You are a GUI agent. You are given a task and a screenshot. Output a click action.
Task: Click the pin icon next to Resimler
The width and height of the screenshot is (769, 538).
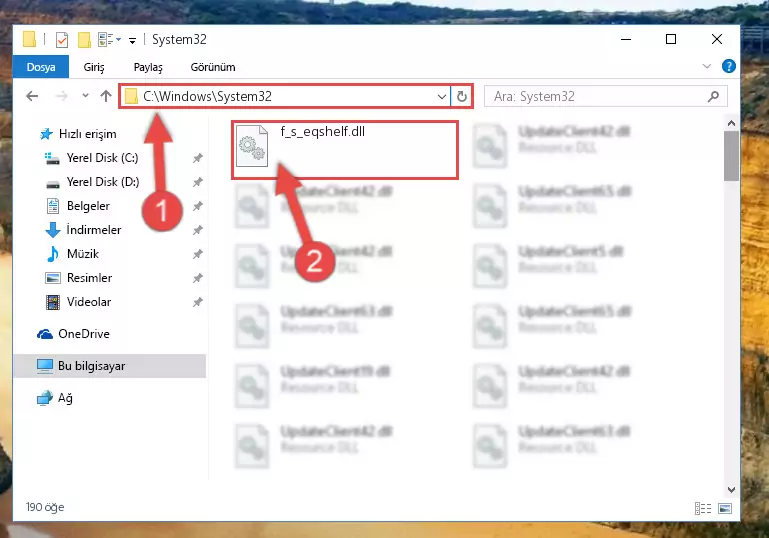[198, 278]
